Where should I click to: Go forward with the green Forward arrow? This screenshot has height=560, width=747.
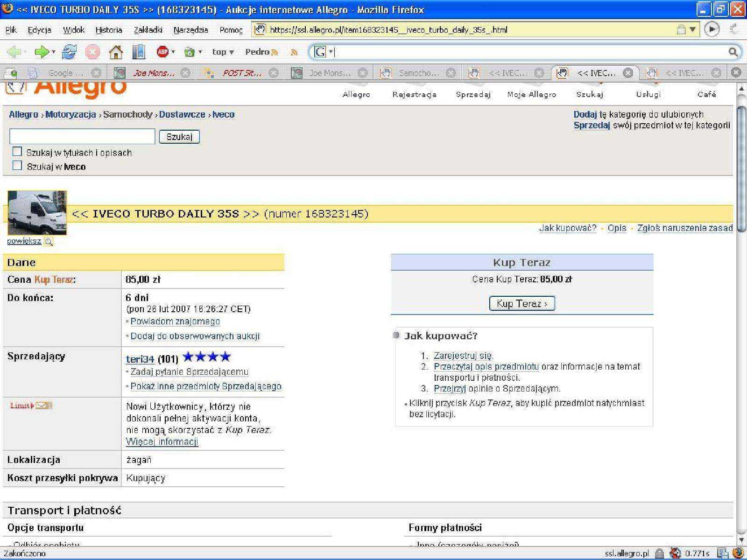[x=42, y=52]
